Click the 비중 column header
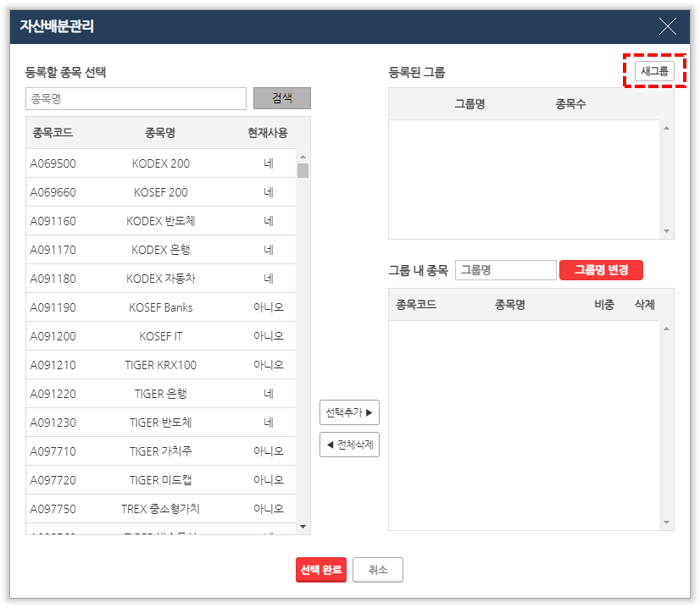This screenshot has height=608, width=700. tap(604, 305)
